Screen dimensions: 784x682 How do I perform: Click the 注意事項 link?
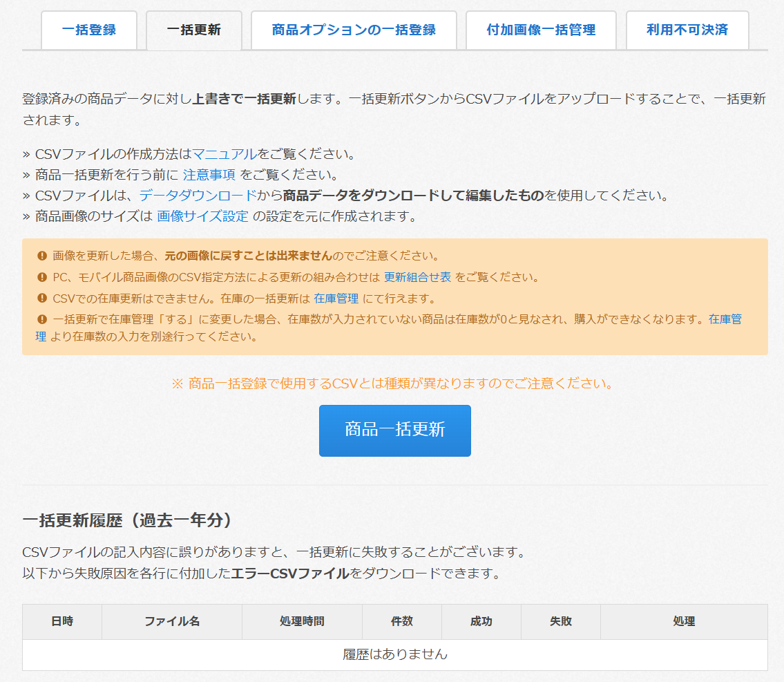point(209,175)
